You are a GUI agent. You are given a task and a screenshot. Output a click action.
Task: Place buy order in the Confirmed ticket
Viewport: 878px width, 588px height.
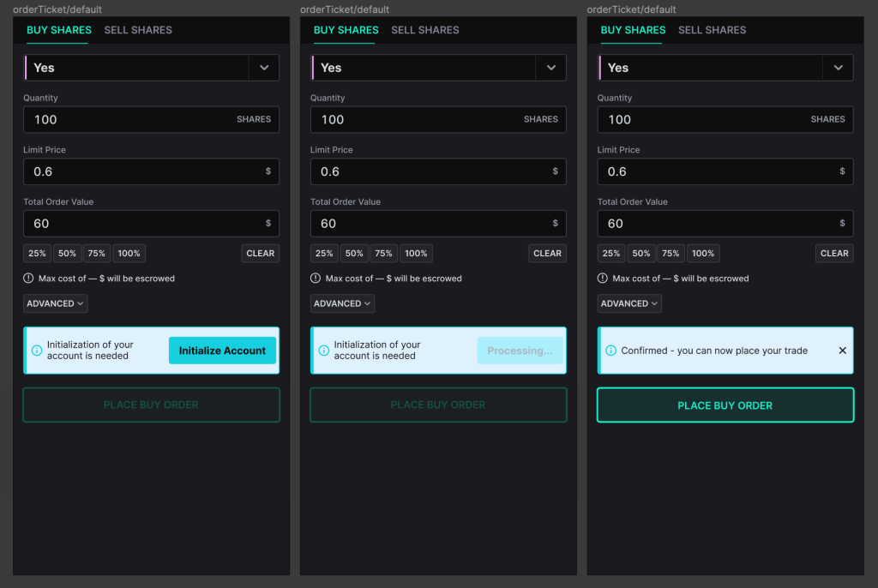[x=725, y=405]
